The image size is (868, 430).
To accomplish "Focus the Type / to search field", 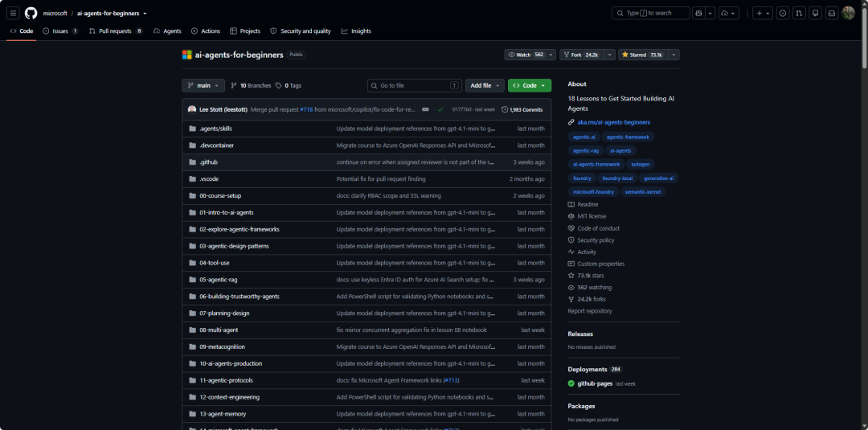I will (651, 14).
